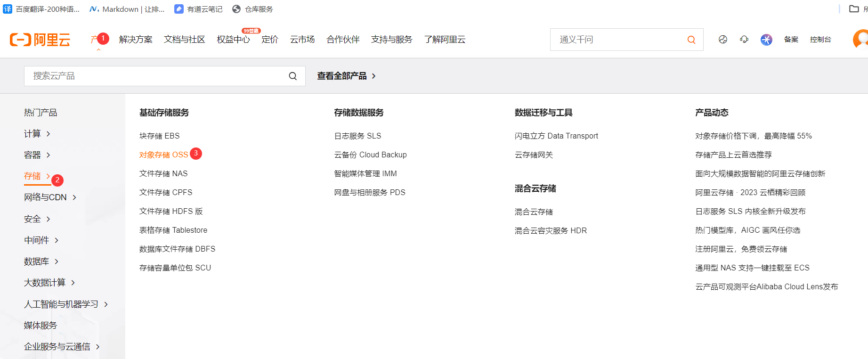Open the 了解阿里云 menu

pyautogui.click(x=445, y=40)
